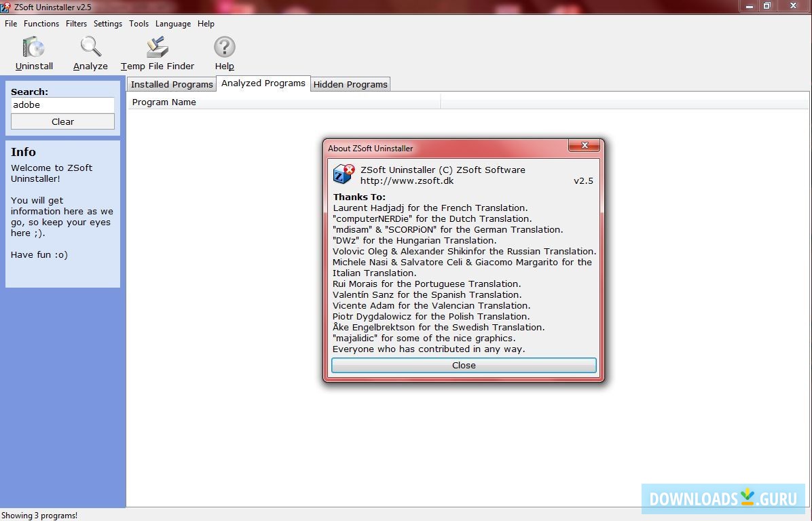Click the Help question mark icon
Viewport: 812px width, 521px height.
pos(224,47)
